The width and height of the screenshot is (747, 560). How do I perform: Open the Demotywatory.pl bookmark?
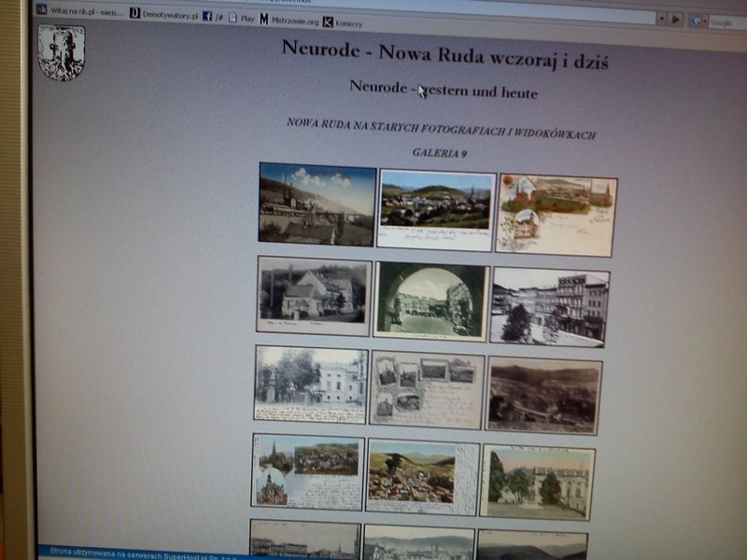164,14
